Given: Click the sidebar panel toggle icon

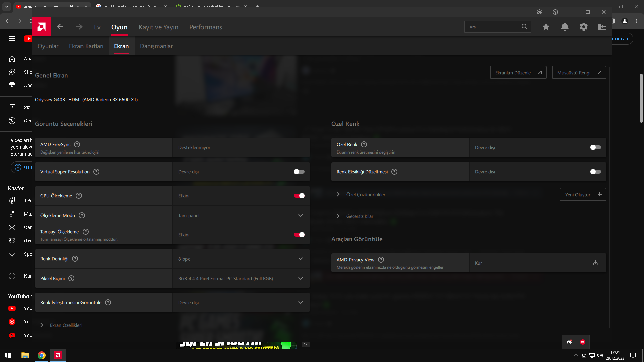Looking at the screenshot, I should point(602,27).
